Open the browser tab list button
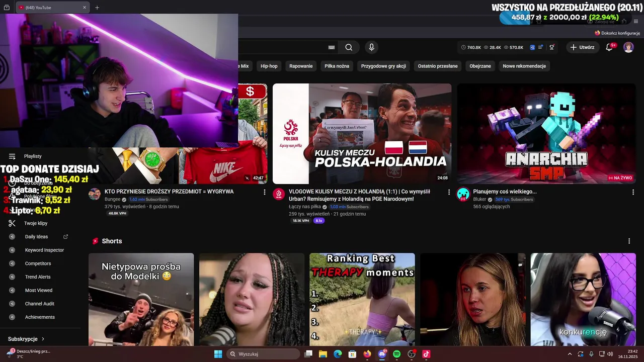This screenshot has height=362, width=644. pyautogui.click(x=7, y=8)
